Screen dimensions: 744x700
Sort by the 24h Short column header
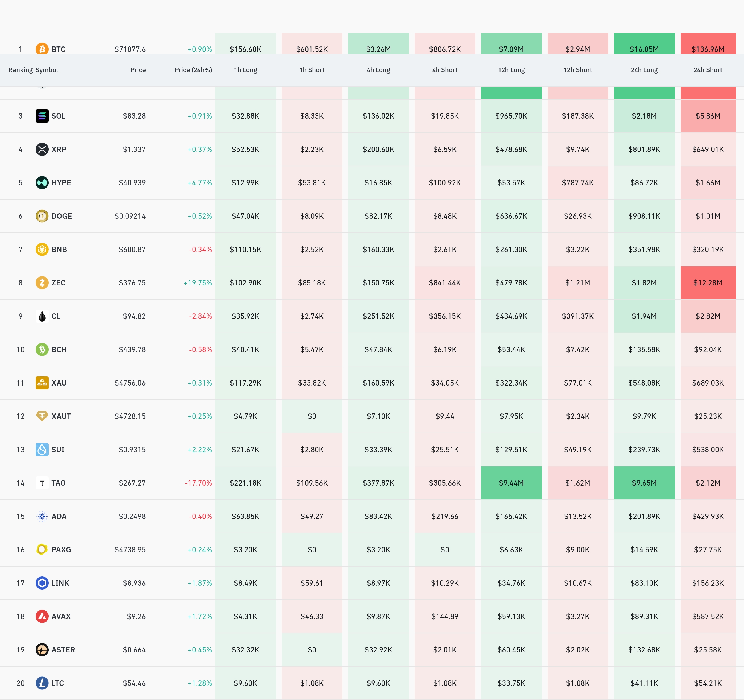pos(707,70)
